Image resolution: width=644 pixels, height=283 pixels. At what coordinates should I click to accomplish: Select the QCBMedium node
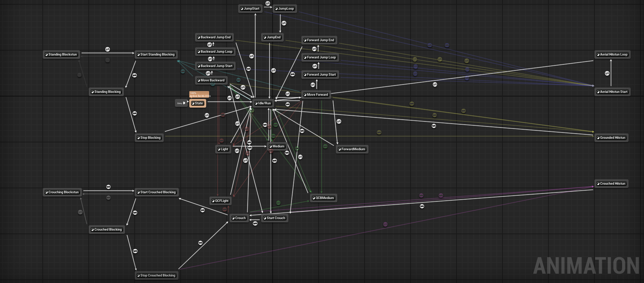323,198
